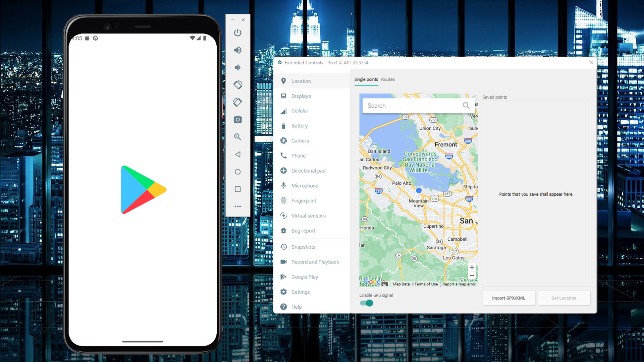Select the Fingerprint icon in sidebar
This screenshot has height=362, width=644.
(283, 201)
